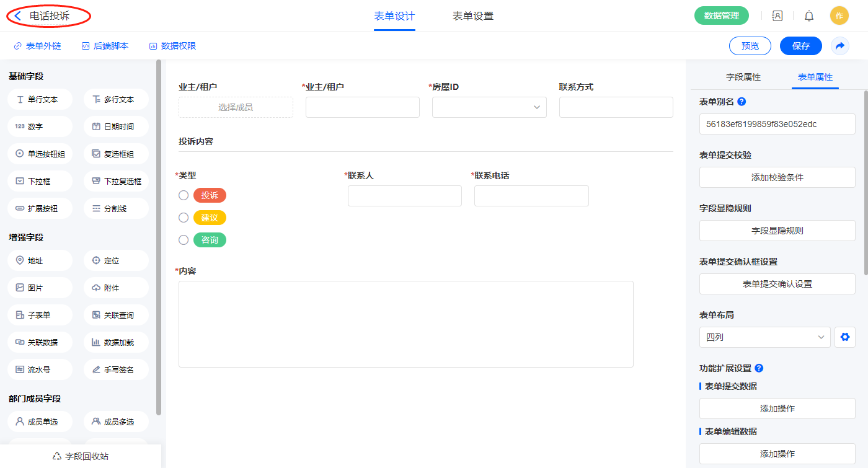The image size is (868, 468).
Task: Click the 添加校验条件 button
Action: (x=777, y=177)
